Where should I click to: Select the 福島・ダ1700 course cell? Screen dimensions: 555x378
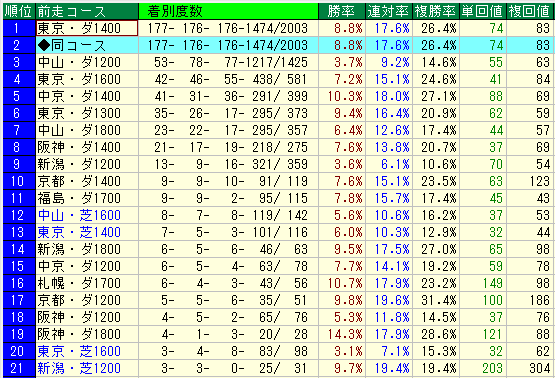pos(87,198)
